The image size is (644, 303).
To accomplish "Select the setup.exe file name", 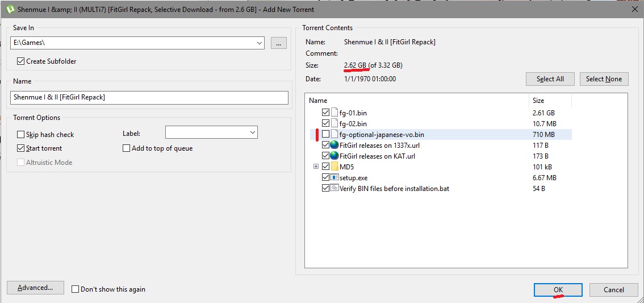I will point(354,177).
